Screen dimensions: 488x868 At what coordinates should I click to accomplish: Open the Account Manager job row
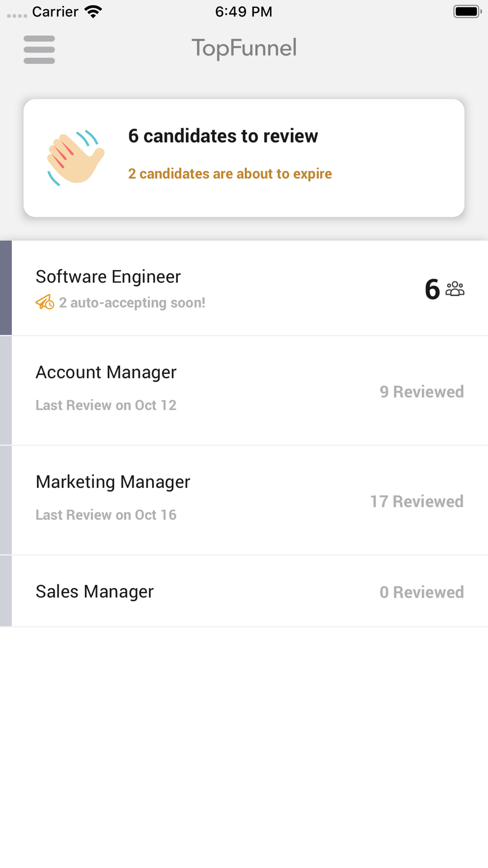tap(244, 391)
